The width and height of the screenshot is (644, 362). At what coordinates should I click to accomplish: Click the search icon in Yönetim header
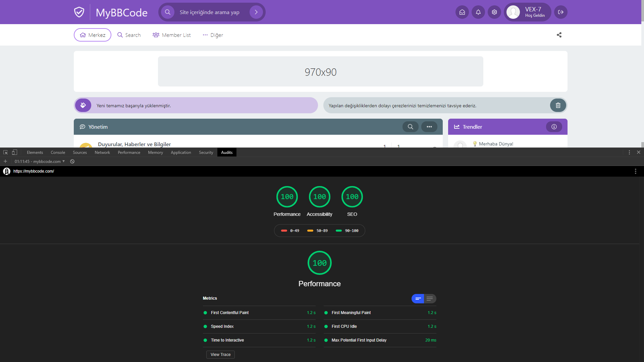[410, 127]
